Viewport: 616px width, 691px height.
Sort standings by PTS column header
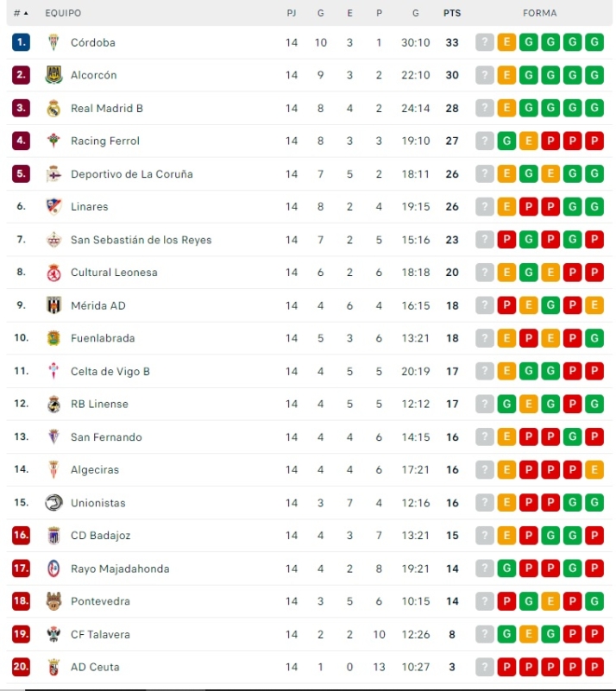tap(451, 13)
